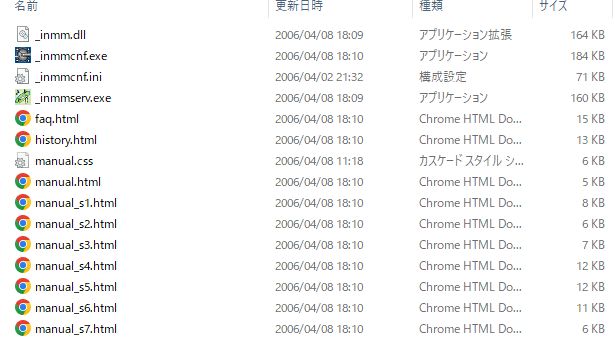Select the Chrome icon of manual_s7.html
Image resolution: width=615 pixels, height=362 pixels.
(23, 328)
